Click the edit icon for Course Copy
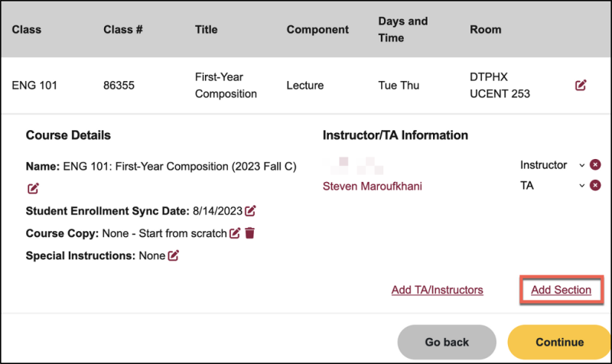This screenshot has height=364, width=612. click(x=235, y=232)
